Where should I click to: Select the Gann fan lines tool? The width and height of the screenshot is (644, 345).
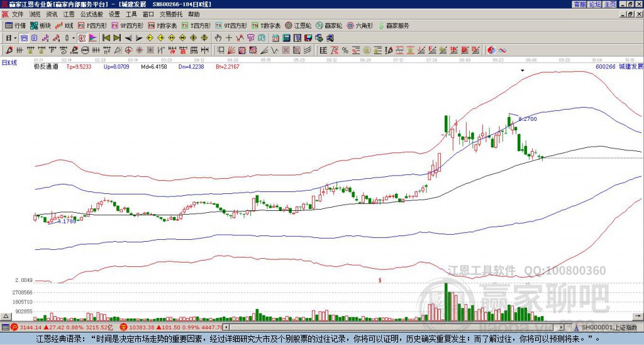232,50
